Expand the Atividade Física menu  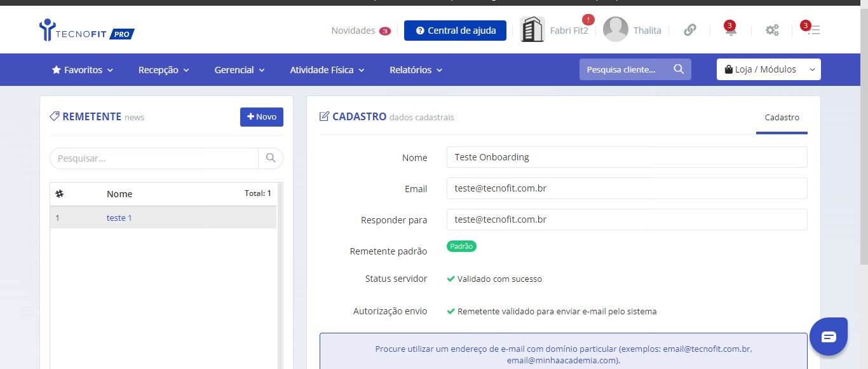[x=327, y=70]
